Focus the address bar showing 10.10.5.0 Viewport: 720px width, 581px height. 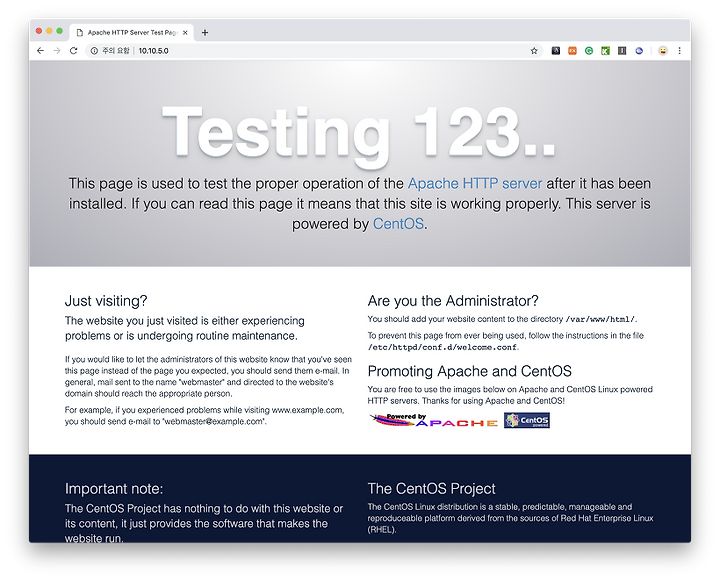[x=312, y=51]
